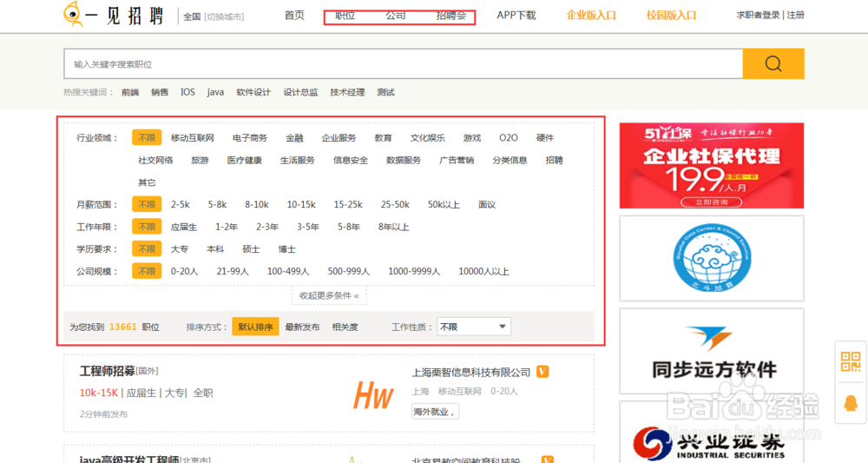Viewport: 868px width, 463px height.
Task: Go to 首页 in navigation
Action: pyautogui.click(x=294, y=16)
